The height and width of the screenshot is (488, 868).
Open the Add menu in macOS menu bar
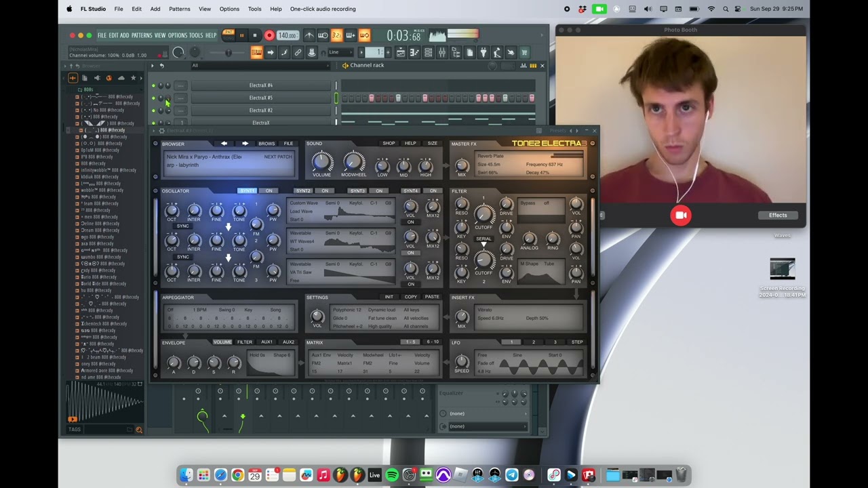[155, 9]
